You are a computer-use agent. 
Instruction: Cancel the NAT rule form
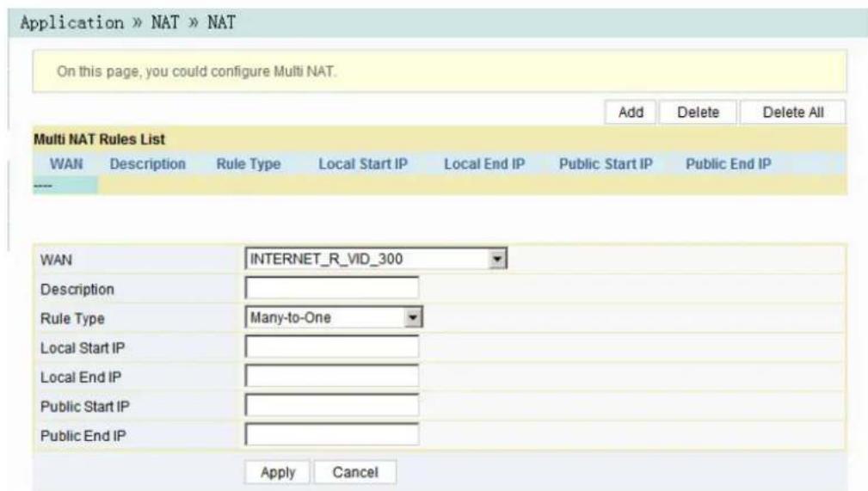pyautogui.click(x=354, y=472)
